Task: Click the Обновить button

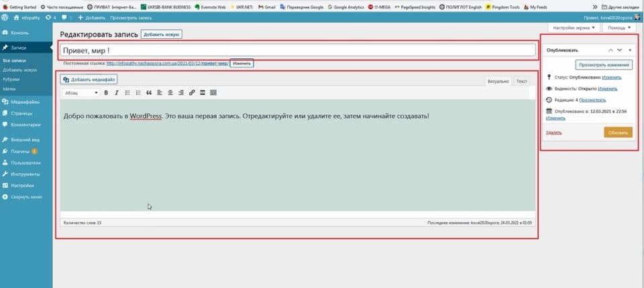Action: 618,133
